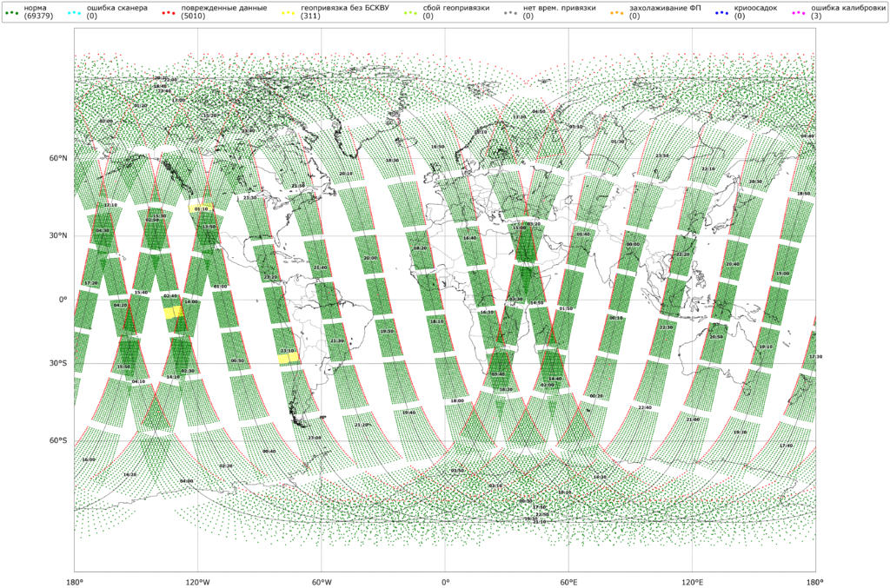Click the 'норма' legend label text
The height and width of the screenshot is (588, 890).
tap(37, 8)
